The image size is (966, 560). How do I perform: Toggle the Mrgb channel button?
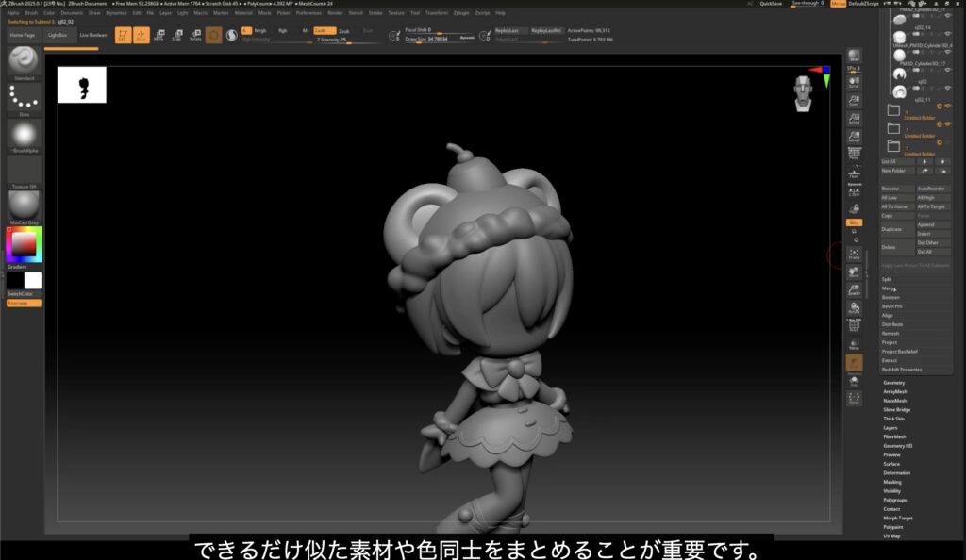tap(260, 31)
